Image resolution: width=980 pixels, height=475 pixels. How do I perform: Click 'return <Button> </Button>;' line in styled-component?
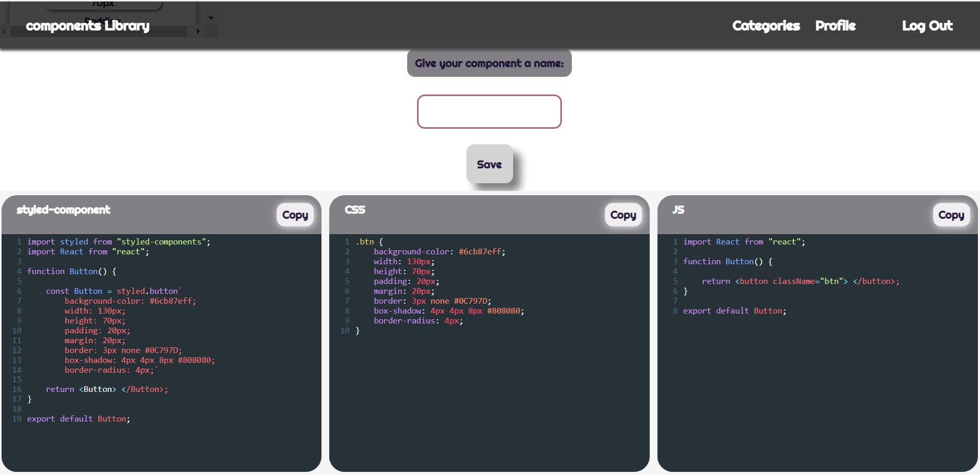(107, 389)
